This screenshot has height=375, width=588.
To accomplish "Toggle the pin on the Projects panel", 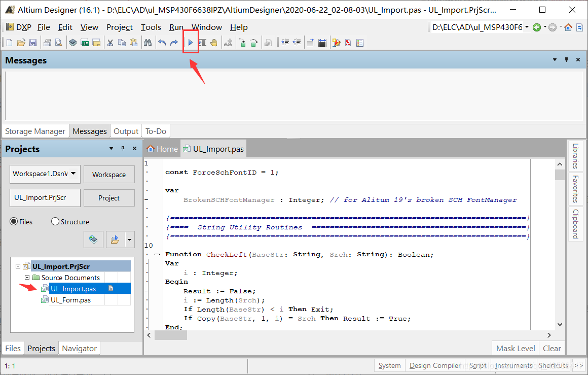I will click(x=123, y=149).
